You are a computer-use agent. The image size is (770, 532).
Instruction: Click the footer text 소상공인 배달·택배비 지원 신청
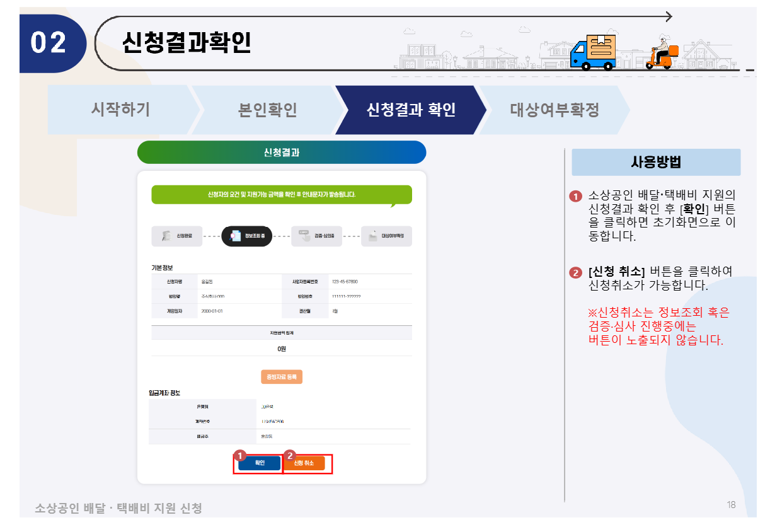118,508
